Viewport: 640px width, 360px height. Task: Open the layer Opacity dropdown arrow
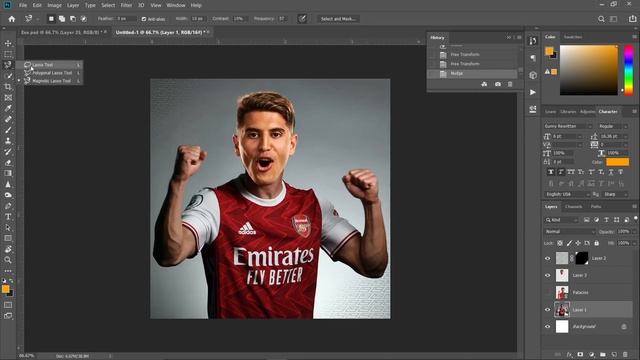634,231
